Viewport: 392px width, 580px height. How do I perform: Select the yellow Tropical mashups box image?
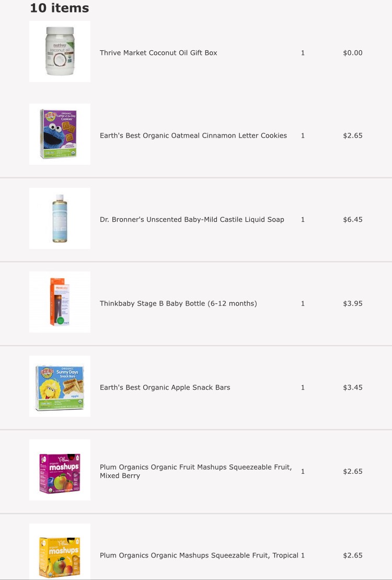pyautogui.click(x=60, y=553)
